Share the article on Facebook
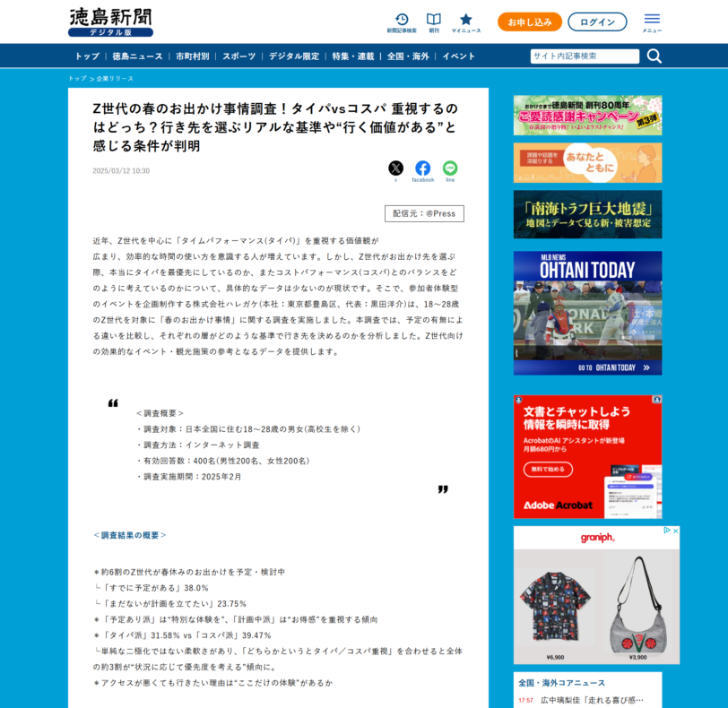Image resolution: width=728 pixels, height=708 pixels. pyautogui.click(x=422, y=168)
